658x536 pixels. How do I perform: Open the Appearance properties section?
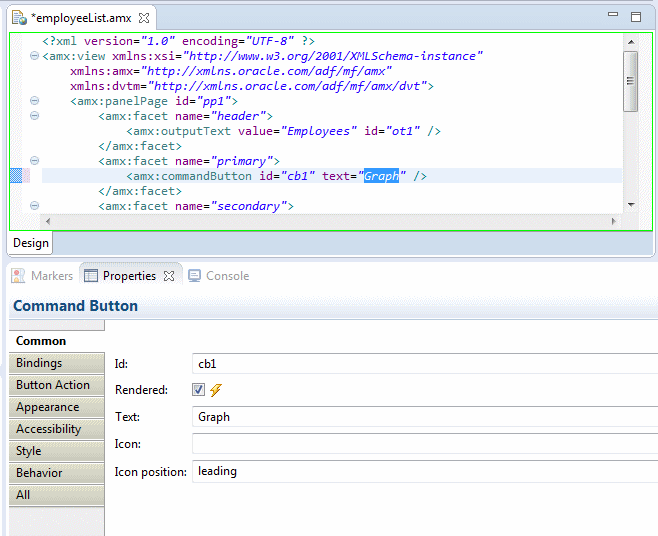57,407
